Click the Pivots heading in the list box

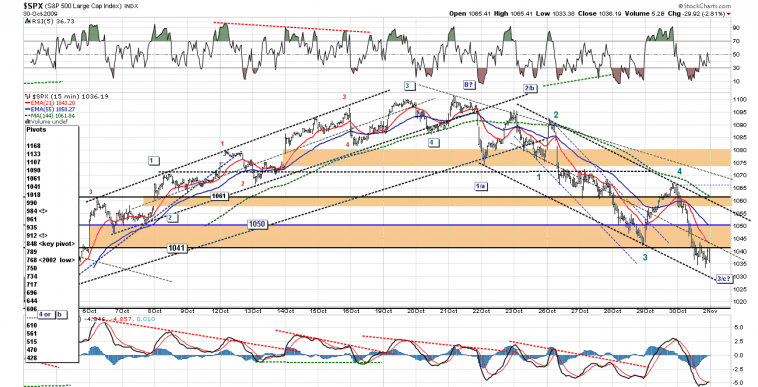(x=37, y=130)
